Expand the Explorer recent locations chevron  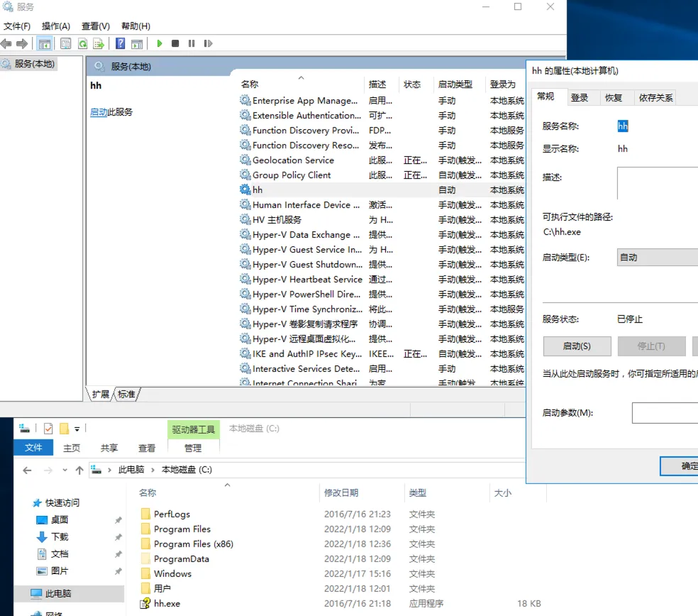point(65,470)
